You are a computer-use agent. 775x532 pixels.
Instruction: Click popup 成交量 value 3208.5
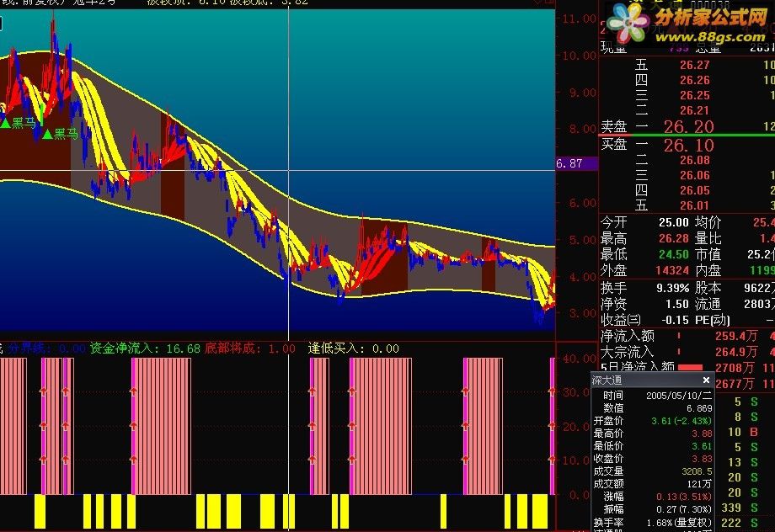point(697,471)
